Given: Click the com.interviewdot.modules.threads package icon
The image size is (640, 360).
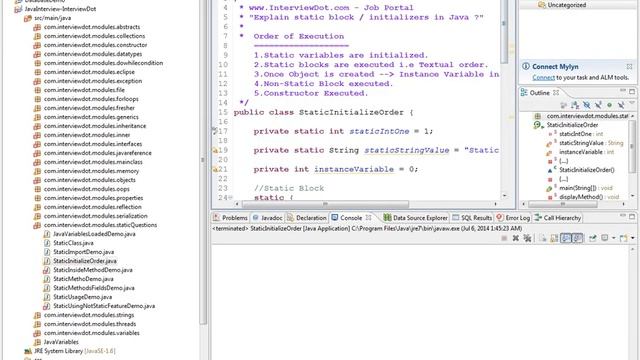Looking at the screenshot, I should (37, 324).
